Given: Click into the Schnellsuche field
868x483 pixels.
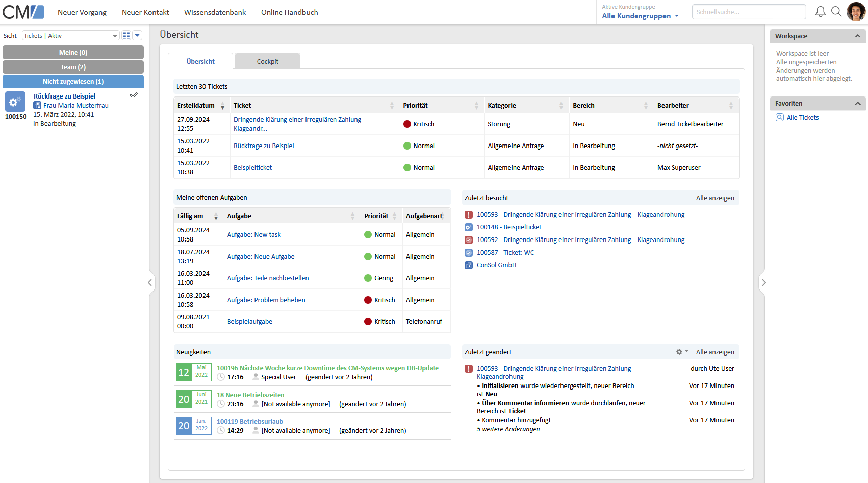Looking at the screenshot, I should pyautogui.click(x=749, y=12).
